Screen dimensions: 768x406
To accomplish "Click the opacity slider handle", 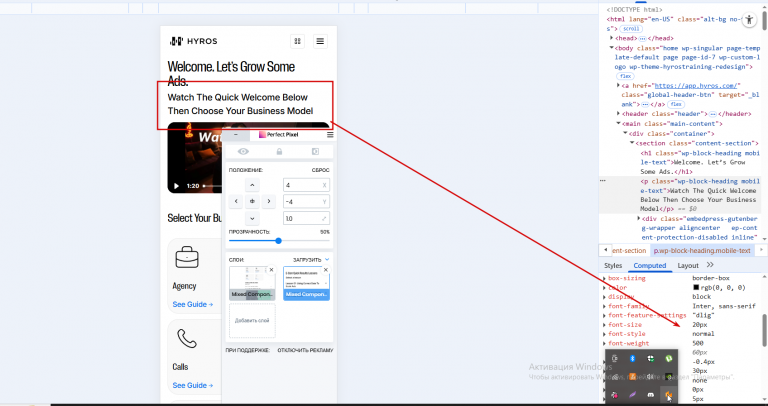I will 279,240.
